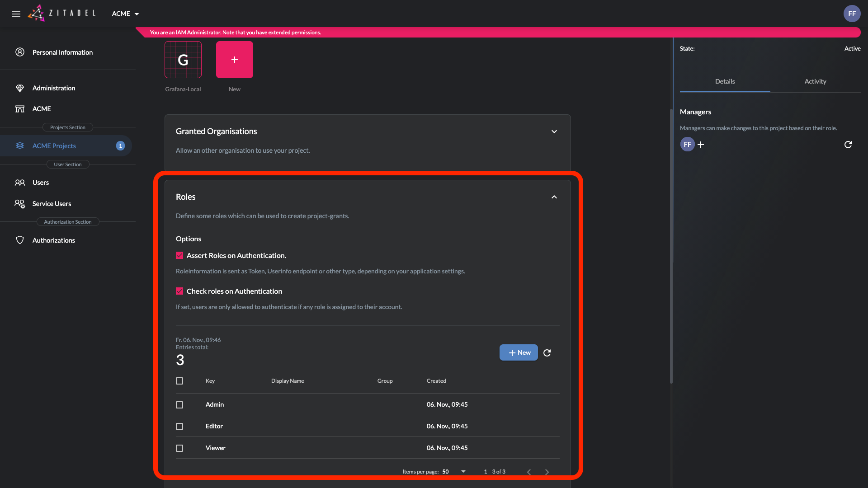The height and width of the screenshot is (488, 868).
Task: Uncheck Assert Roles on Authentication
Action: 179,256
